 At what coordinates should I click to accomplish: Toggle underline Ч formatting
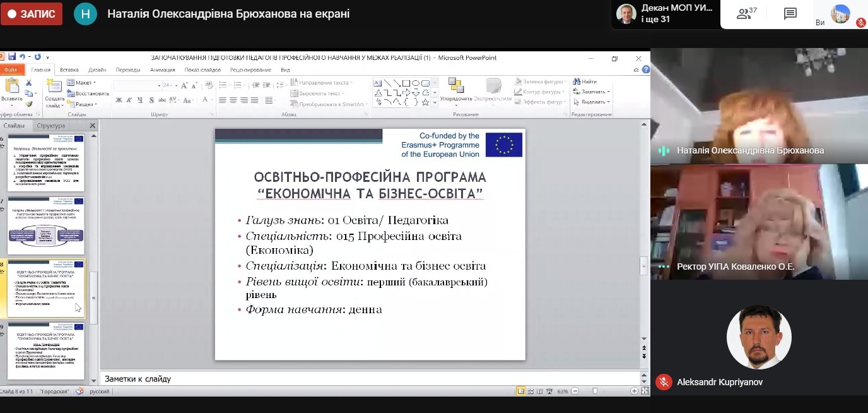pyautogui.click(x=140, y=100)
